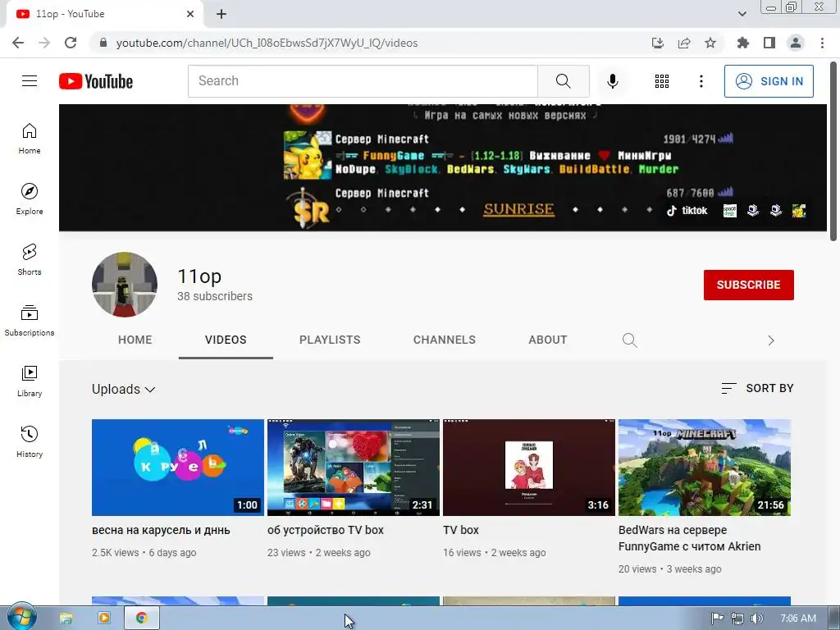Viewport: 840px width, 630px height.
Task: Switch to the ABOUT tab
Action: pyautogui.click(x=547, y=340)
